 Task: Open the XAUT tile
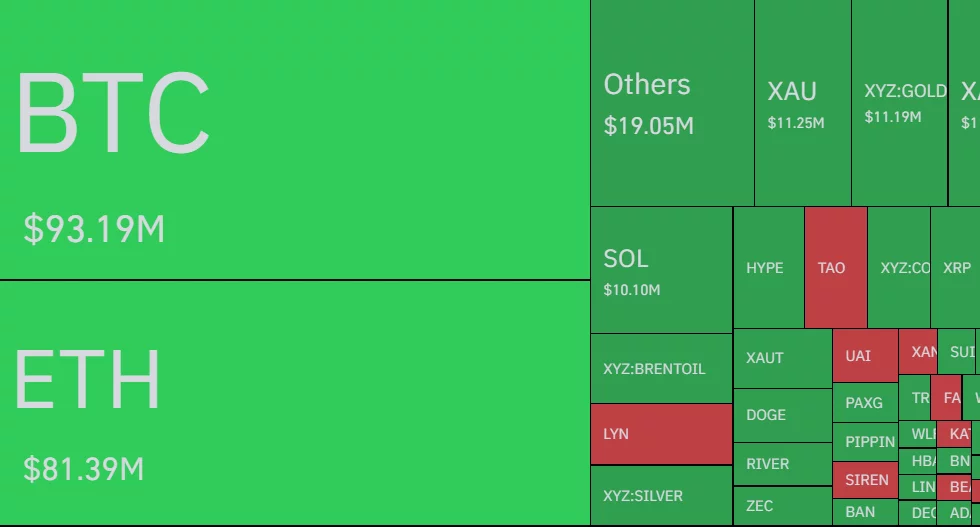(x=782, y=358)
